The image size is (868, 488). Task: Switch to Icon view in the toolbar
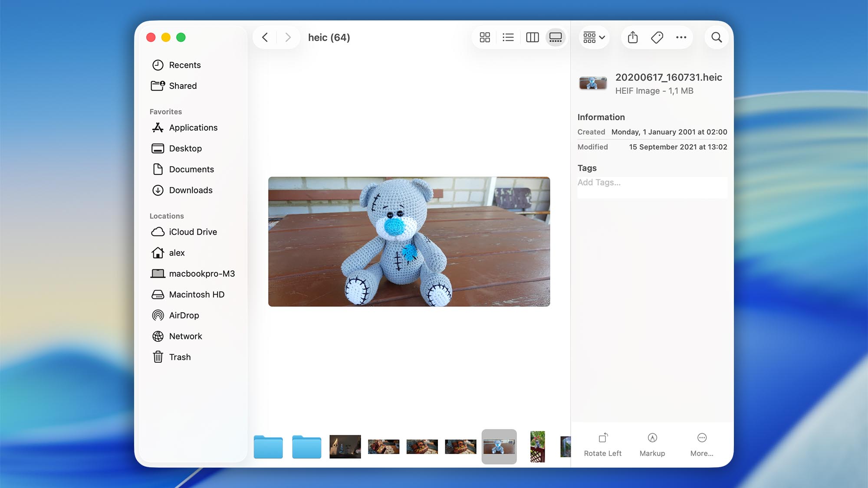tap(485, 37)
